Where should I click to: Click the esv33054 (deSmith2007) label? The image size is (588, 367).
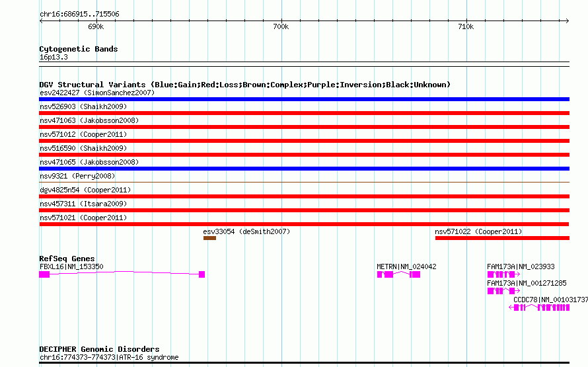coord(246,231)
